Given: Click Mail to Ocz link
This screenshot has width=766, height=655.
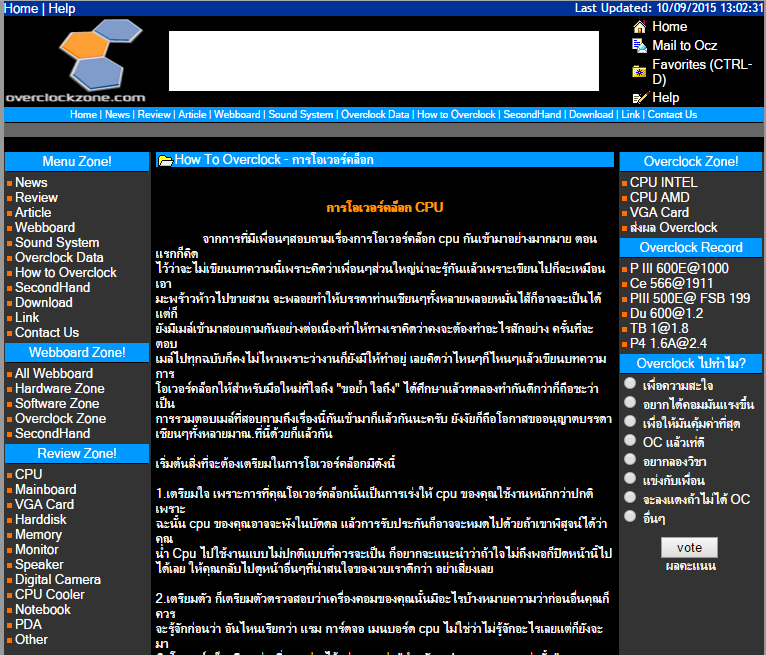Looking at the screenshot, I should [684, 45].
